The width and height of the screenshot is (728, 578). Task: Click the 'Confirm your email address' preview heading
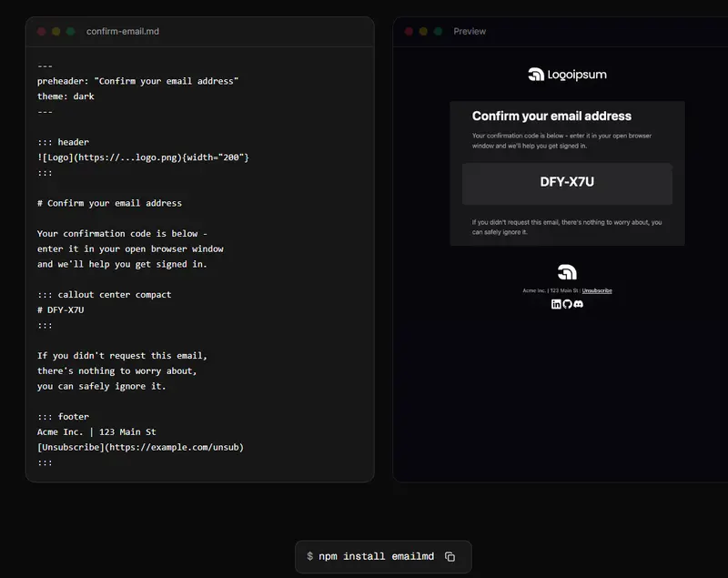tap(551, 117)
